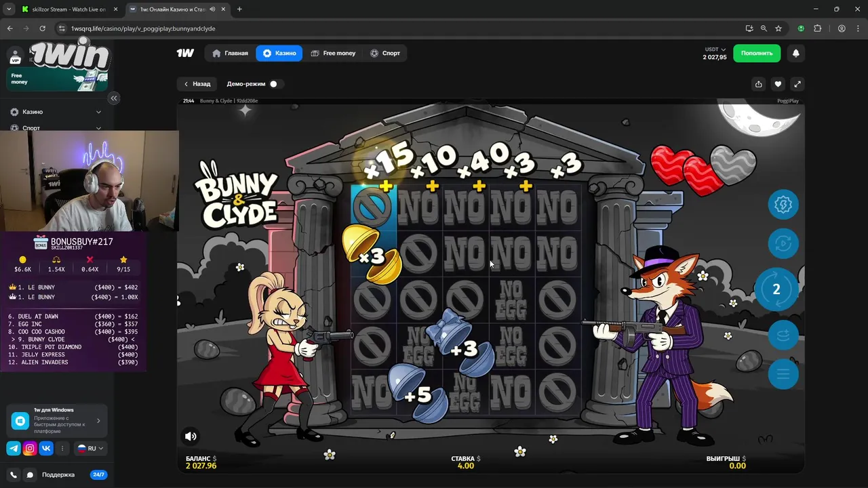Open the Спорт nav tab
Image resolution: width=868 pixels, height=488 pixels.
(385, 53)
